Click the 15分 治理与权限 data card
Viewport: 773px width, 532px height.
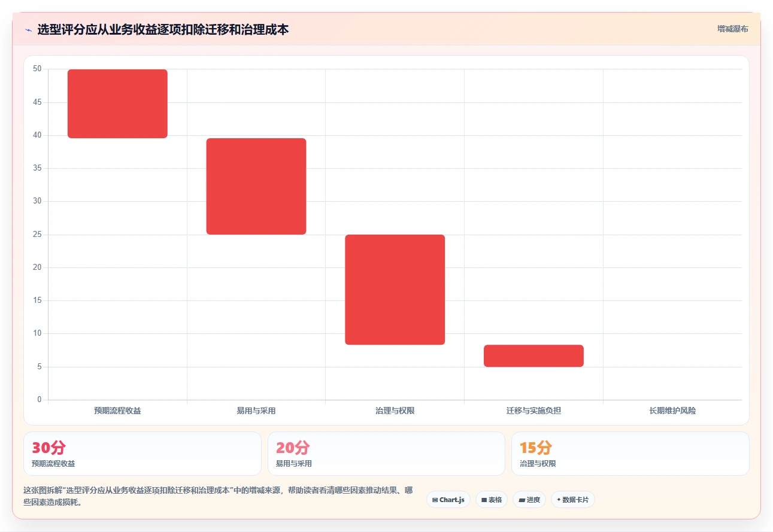pos(630,454)
